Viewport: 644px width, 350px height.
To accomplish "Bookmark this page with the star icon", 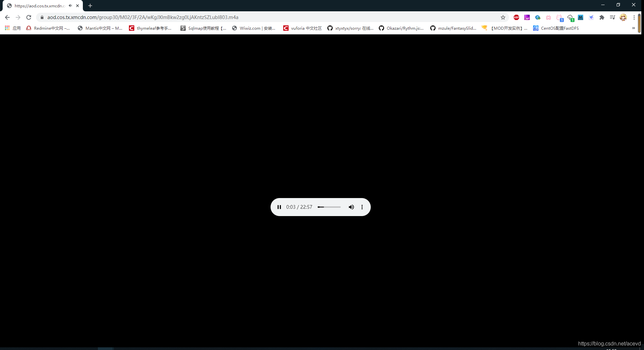I will [503, 17].
